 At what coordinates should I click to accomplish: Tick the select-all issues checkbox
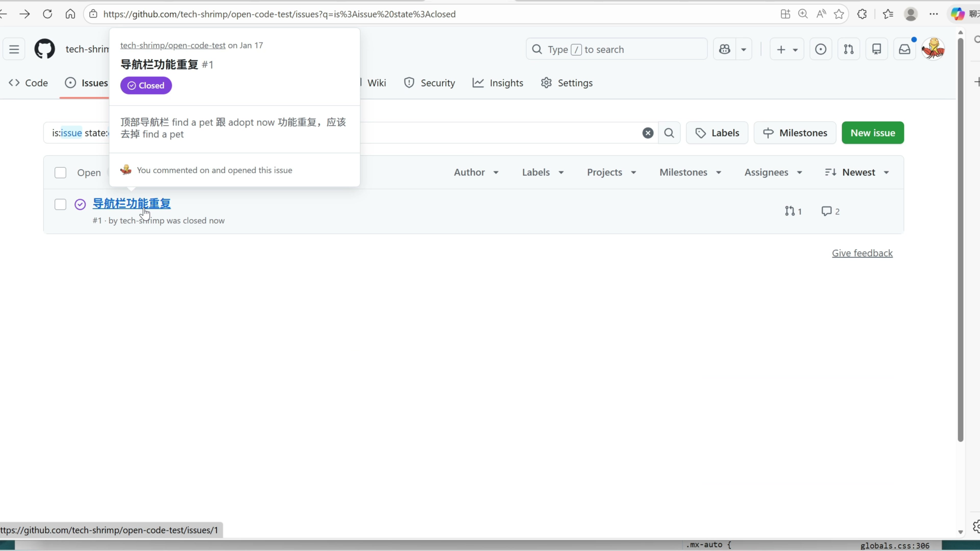pos(60,173)
